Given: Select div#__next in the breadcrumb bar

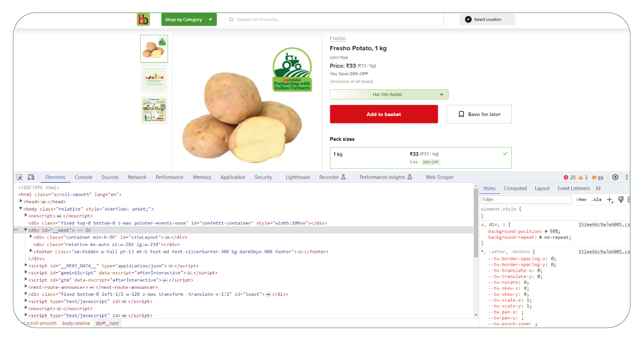Looking at the screenshot, I should (x=108, y=323).
